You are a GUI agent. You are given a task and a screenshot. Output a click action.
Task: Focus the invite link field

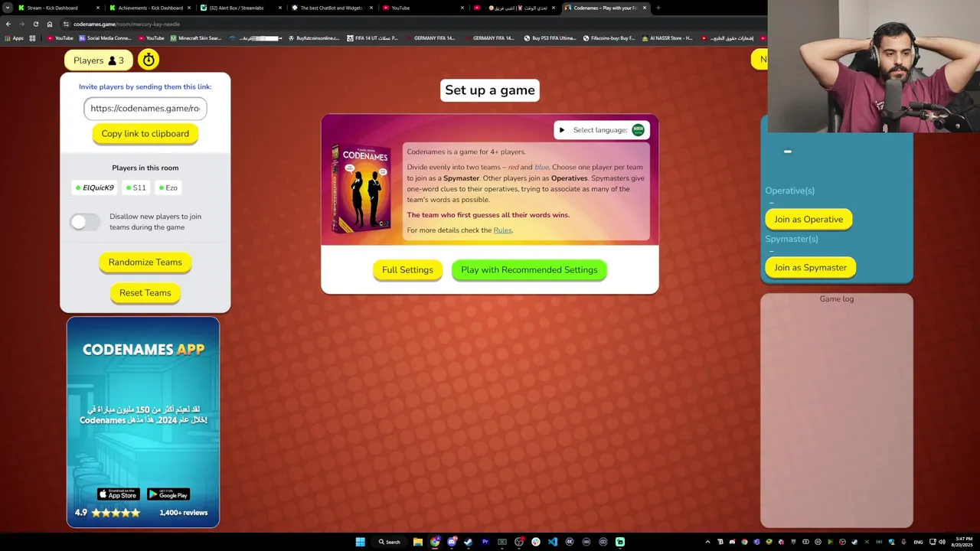[145, 109]
